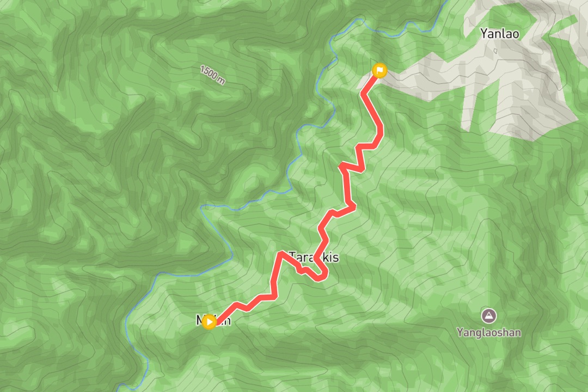Screen dimensions: 588x392
Task: Click the partly hidden label beside start marker
Action: click(214, 320)
